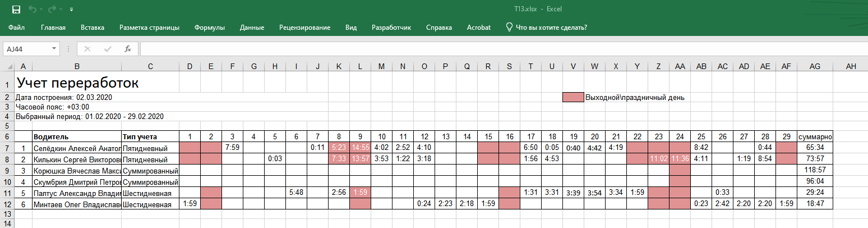
Task: Click the lightbulb tell-me search icon
Action: pos(509,27)
